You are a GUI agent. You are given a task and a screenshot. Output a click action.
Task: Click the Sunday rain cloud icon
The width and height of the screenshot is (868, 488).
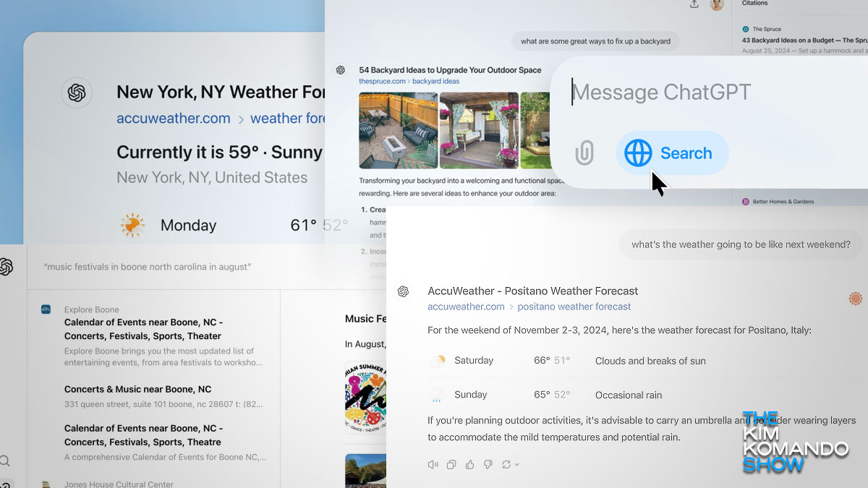[437, 395]
